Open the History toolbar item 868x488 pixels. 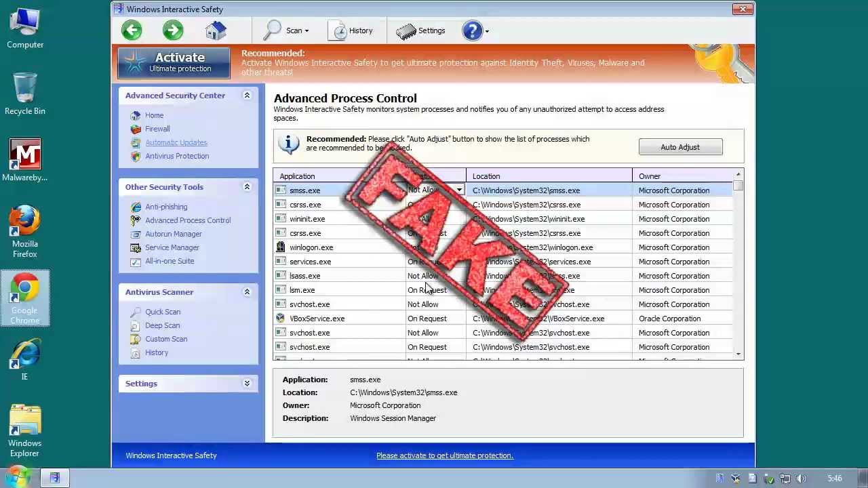pos(351,30)
